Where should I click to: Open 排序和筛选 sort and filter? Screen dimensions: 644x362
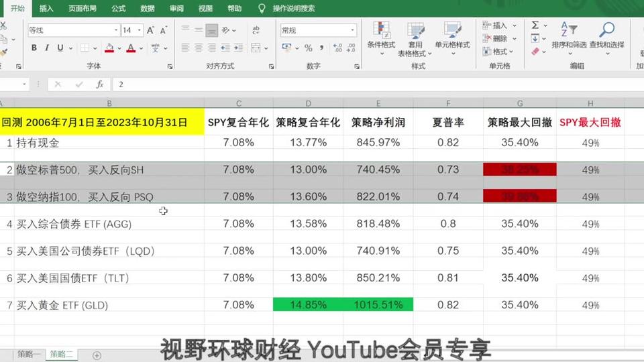click(x=569, y=38)
